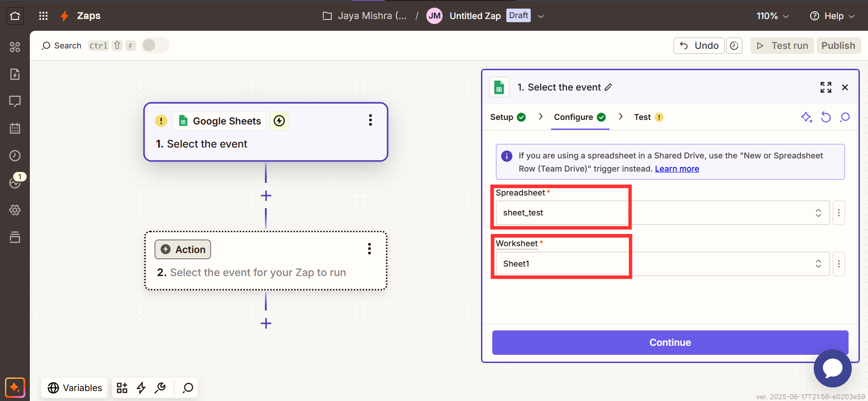This screenshot has width=868, height=401.
Task: Add a step after the Action step
Action: pyautogui.click(x=266, y=323)
